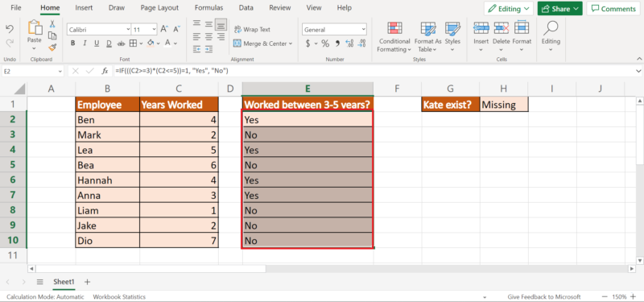Toggle Underline formatting
Screen dimensions: 644x302
tap(97, 43)
